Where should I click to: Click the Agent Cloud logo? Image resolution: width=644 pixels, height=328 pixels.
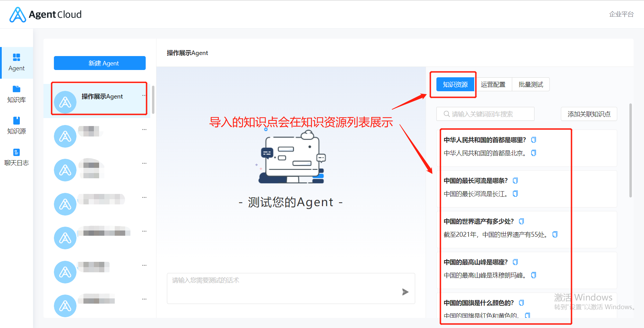(x=46, y=14)
